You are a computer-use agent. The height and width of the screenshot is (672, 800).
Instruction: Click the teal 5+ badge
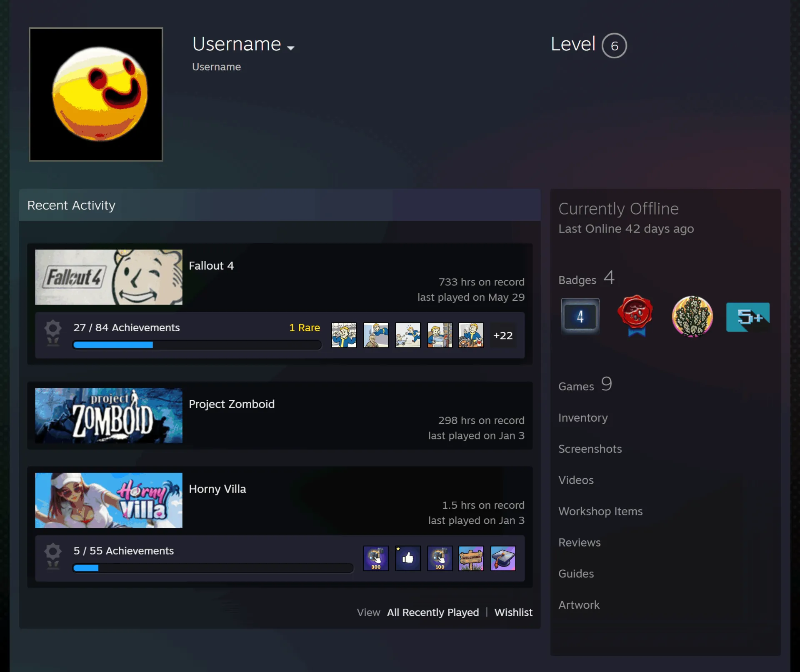click(x=747, y=317)
